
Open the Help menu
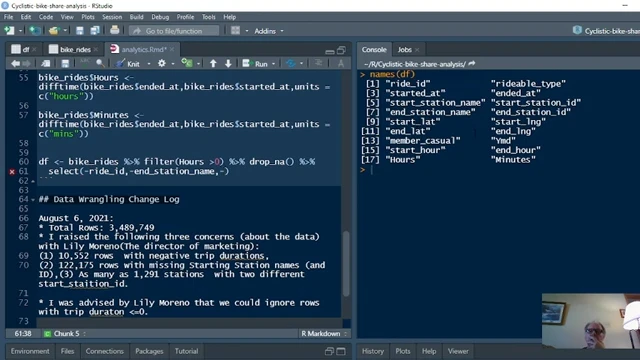pos(229,17)
